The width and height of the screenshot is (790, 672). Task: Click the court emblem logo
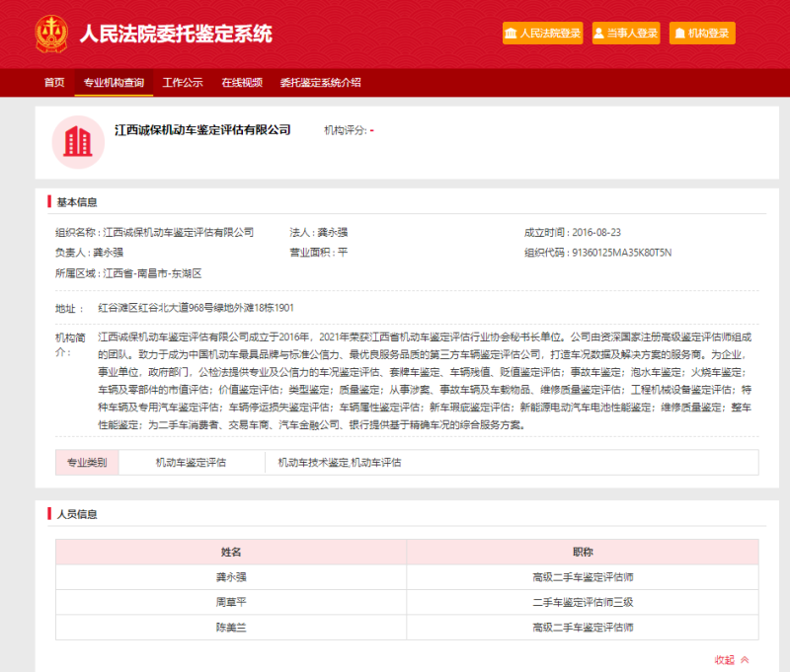coord(51,34)
